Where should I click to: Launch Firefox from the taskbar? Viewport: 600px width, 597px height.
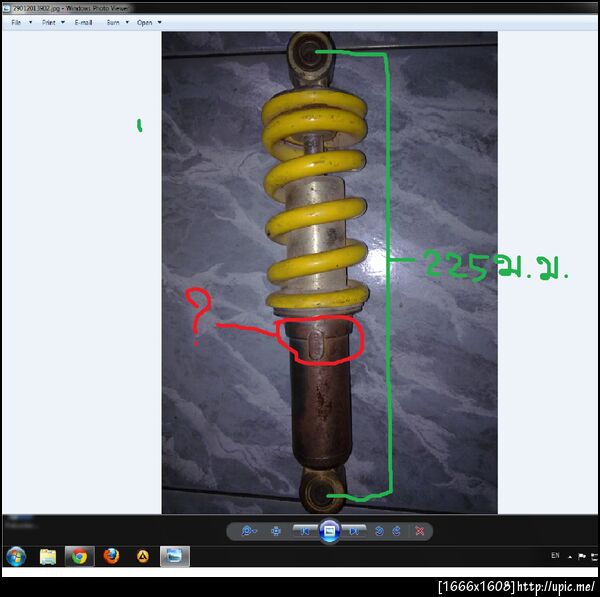click(x=111, y=556)
